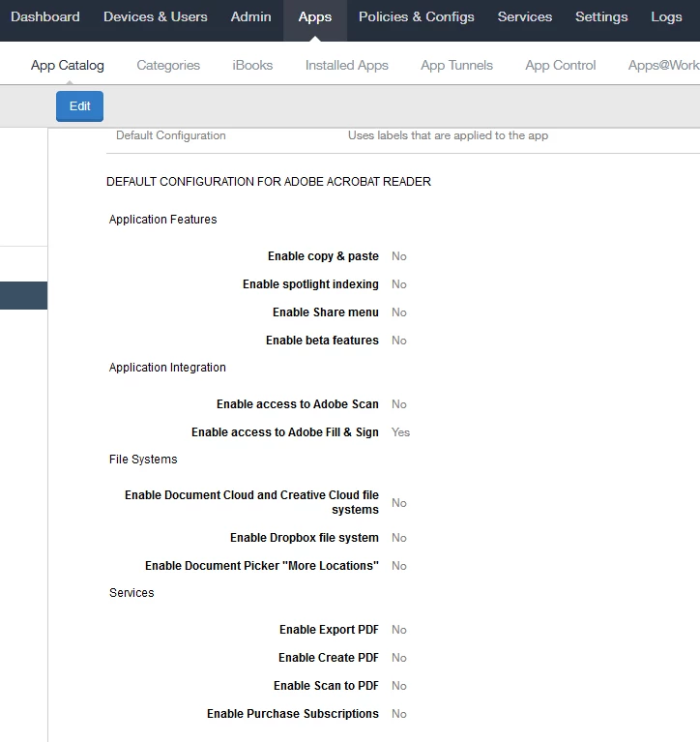Click the 'Enable beta features' label
This screenshot has height=742, width=700.
point(322,341)
